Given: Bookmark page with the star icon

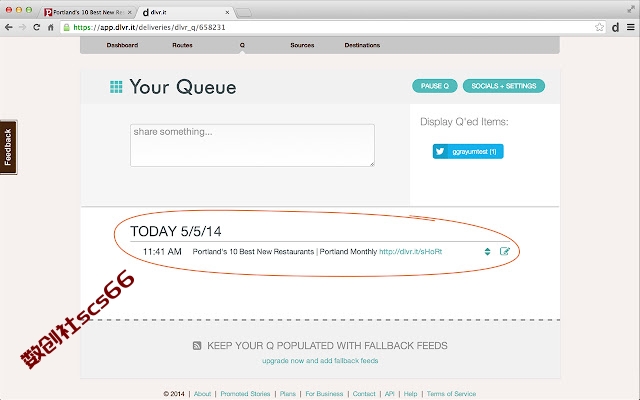Looking at the screenshot, I should [599, 27].
